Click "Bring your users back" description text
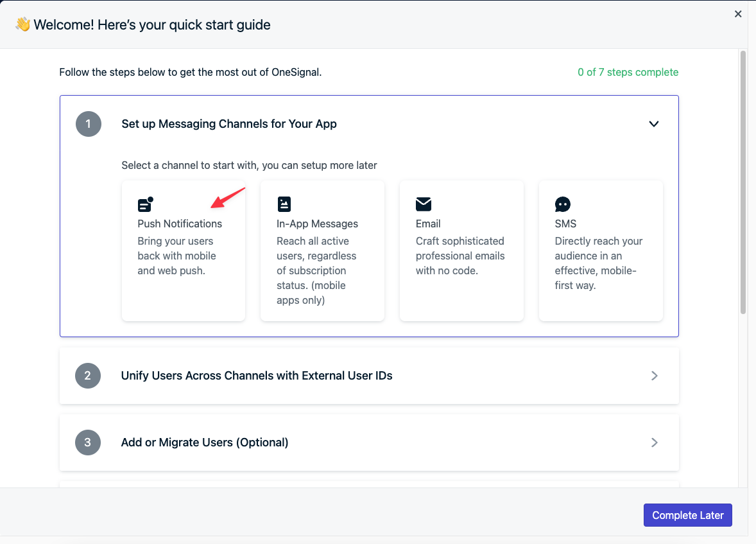 click(x=176, y=256)
